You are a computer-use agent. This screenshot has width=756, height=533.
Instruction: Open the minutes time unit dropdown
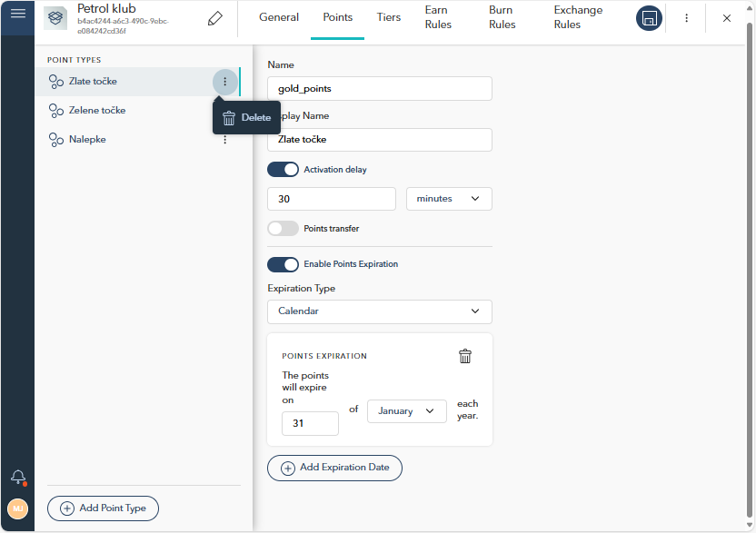(449, 199)
